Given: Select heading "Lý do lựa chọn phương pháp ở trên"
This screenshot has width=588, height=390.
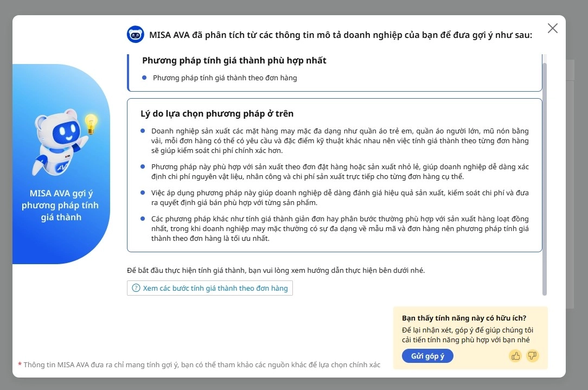Looking at the screenshot, I should (217, 114).
